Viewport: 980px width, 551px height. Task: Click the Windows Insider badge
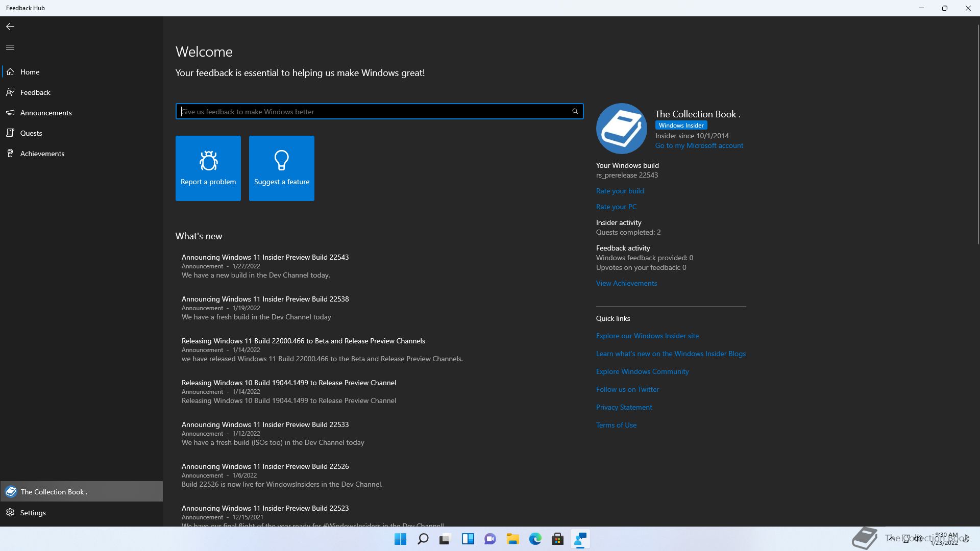[x=681, y=125]
